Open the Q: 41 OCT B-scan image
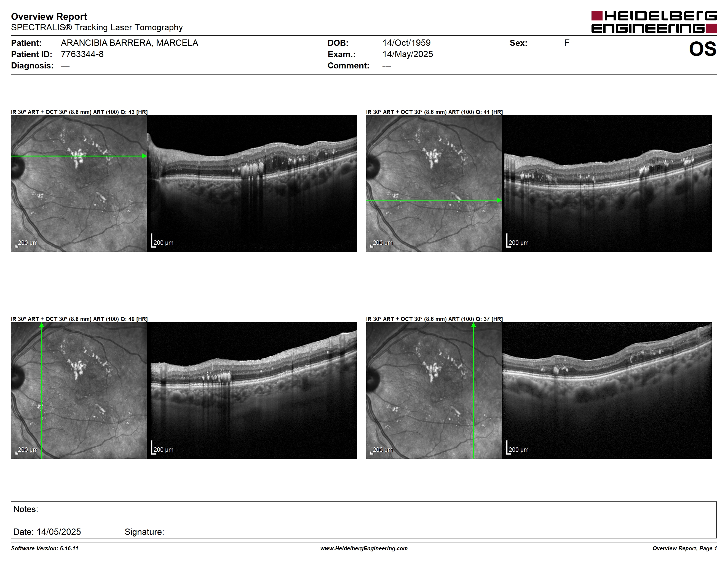 click(x=607, y=184)
